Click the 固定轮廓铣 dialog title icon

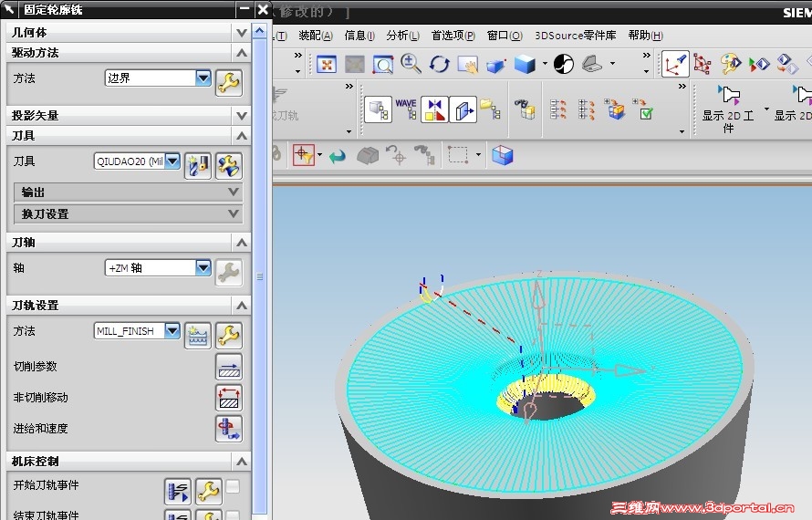click(10, 9)
